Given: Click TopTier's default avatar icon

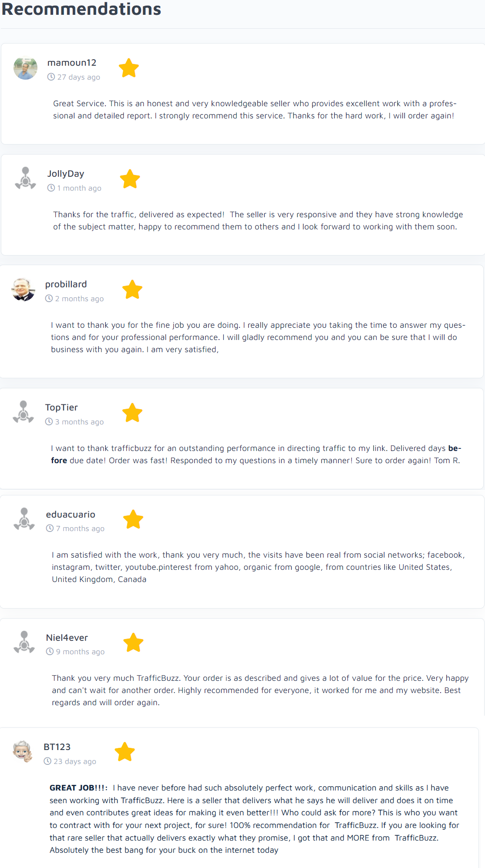Looking at the screenshot, I should (x=24, y=412).
